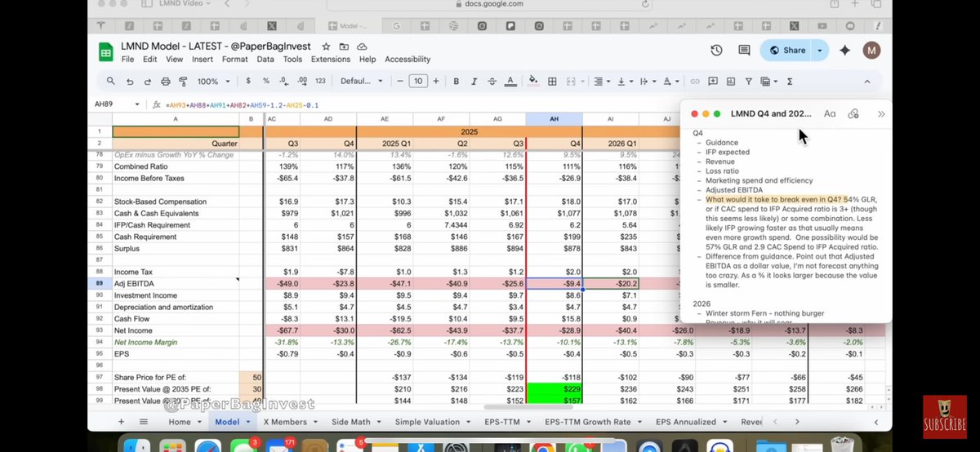
Task: Click the notes window collaborate link icon
Action: click(x=853, y=114)
